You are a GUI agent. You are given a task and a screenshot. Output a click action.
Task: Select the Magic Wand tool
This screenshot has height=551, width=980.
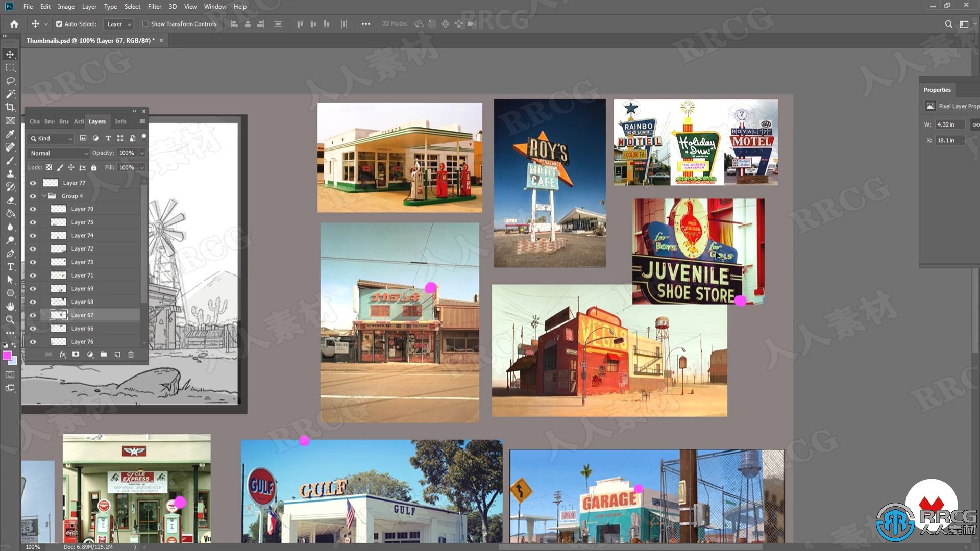click(10, 94)
